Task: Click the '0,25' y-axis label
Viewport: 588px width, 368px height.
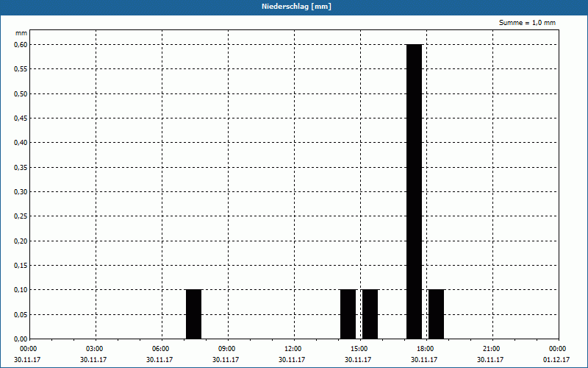Action: point(21,216)
